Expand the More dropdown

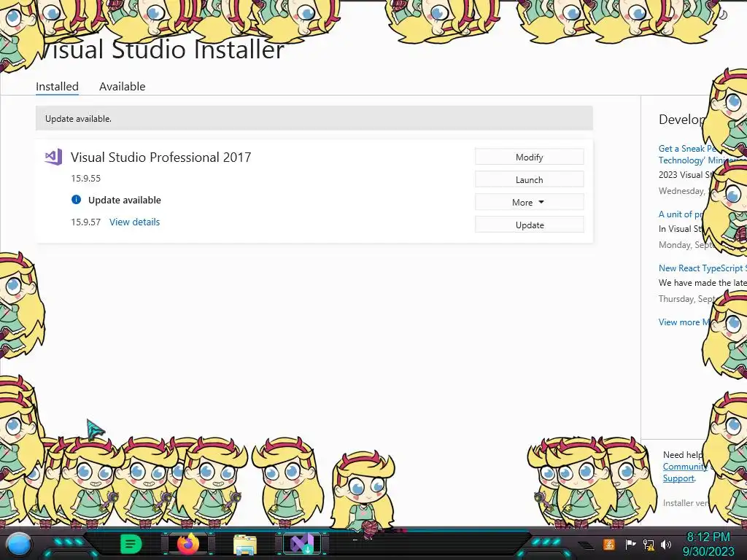pos(530,203)
